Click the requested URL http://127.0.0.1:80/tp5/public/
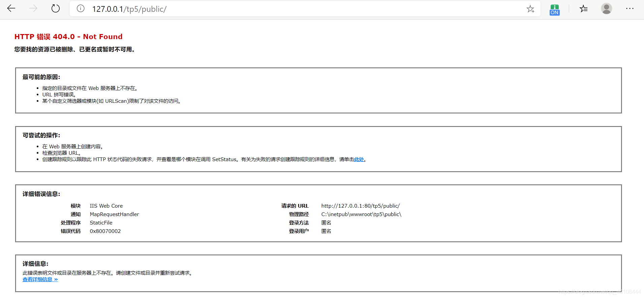Image resolution: width=644 pixels, height=298 pixels. tap(360, 206)
